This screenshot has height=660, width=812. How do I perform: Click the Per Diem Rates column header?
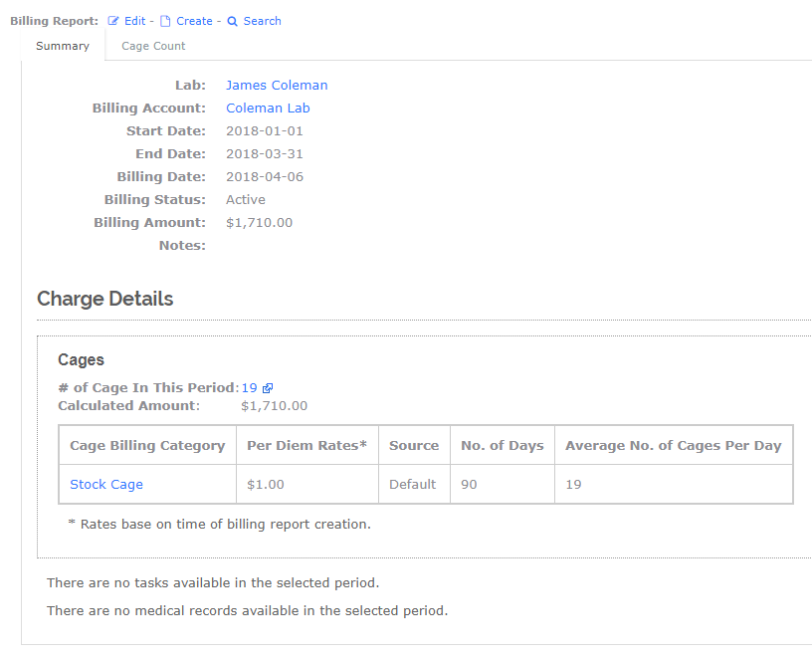[x=306, y=446]
